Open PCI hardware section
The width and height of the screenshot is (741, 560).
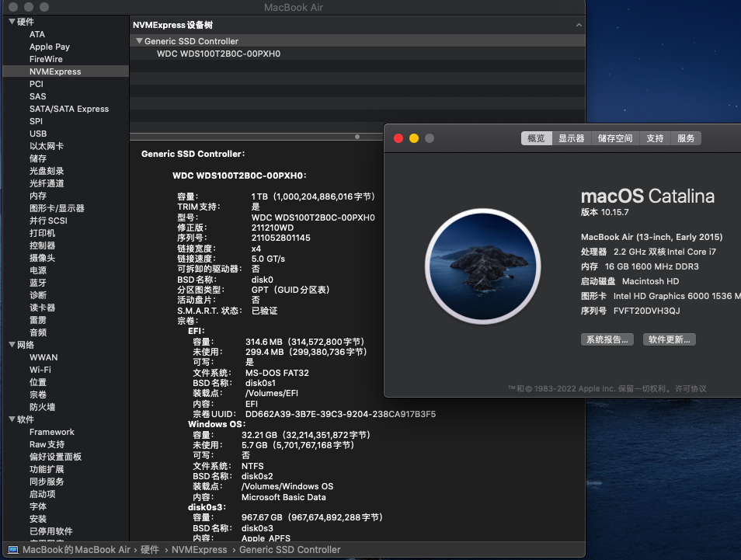point(37,84)
